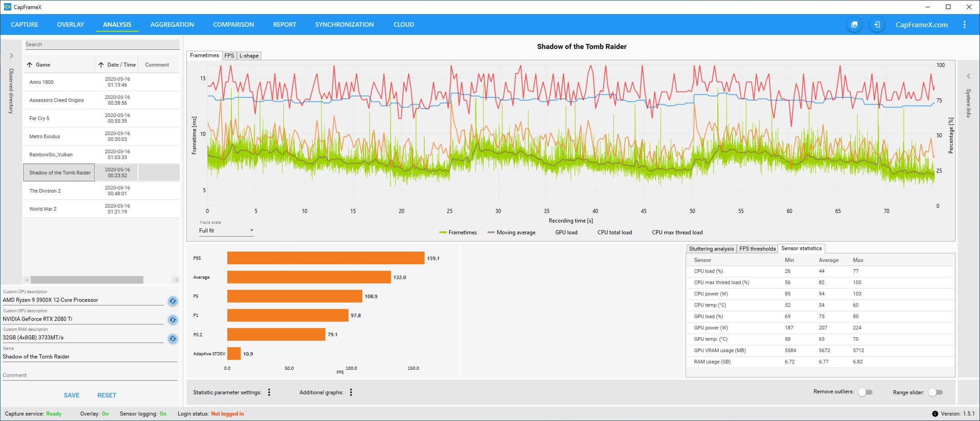The height and width of the screenshot is (421, 980).
Task: Click the CPU max thread load (%) row
Action: 820,282
